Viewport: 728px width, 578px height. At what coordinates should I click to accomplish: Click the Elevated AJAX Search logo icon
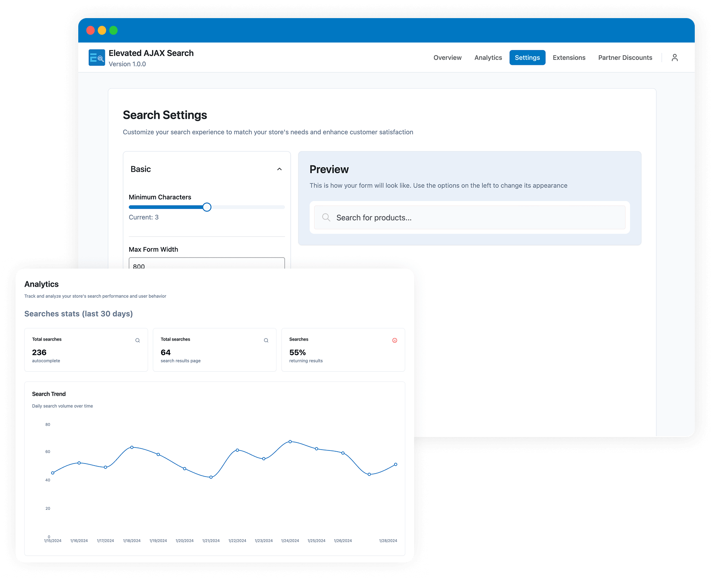pyautogui.click(x=97, y=58)
